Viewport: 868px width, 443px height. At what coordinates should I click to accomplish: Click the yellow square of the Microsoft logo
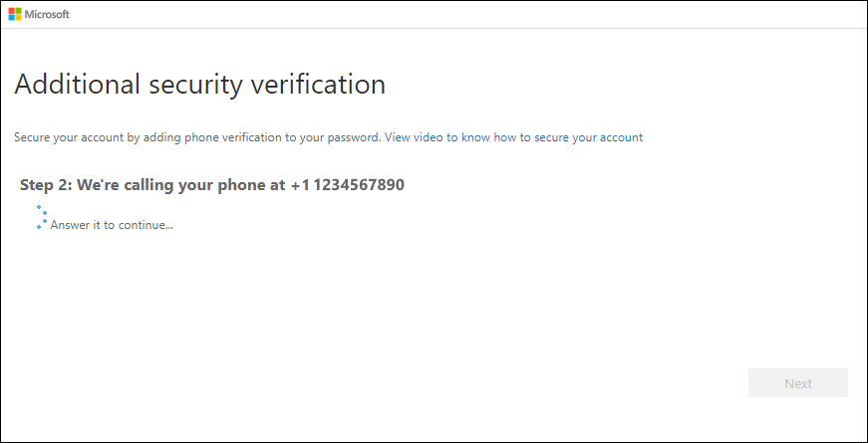click(18, 19)
